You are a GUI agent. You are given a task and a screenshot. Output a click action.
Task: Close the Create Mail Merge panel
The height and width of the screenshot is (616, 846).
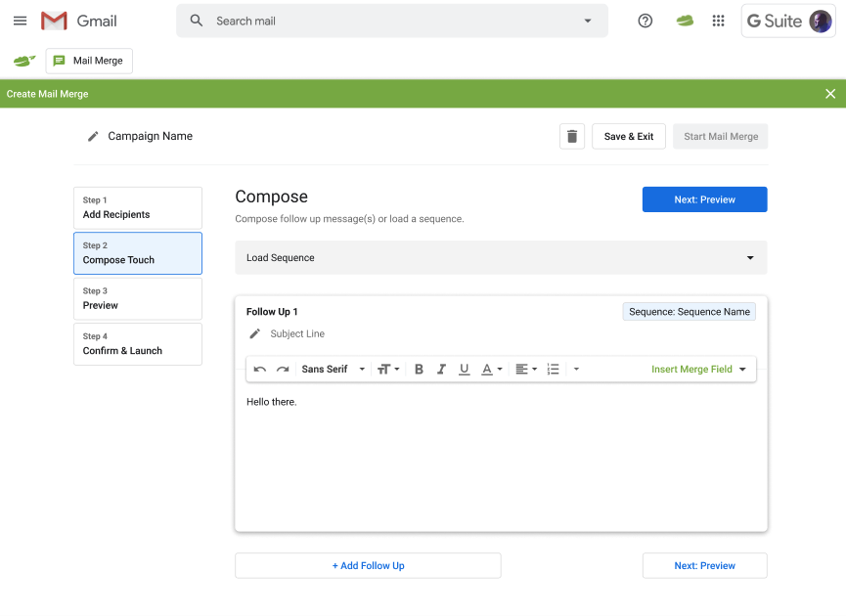[x=829, y=94]
